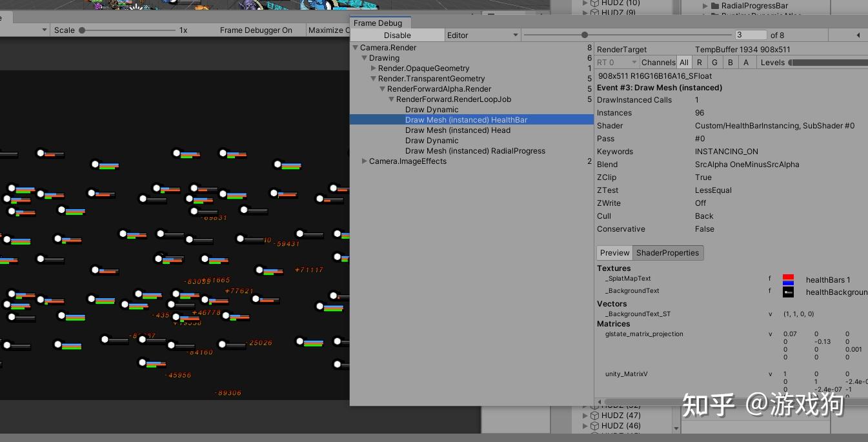Select the HUDZ (10) prefab cube icon
868x442 pixels.
(594, 3)
